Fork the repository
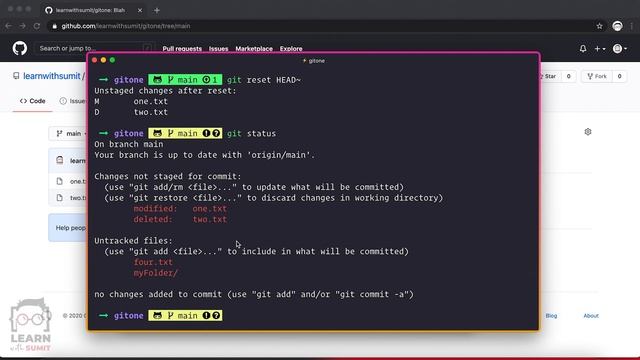 point(597,76)
